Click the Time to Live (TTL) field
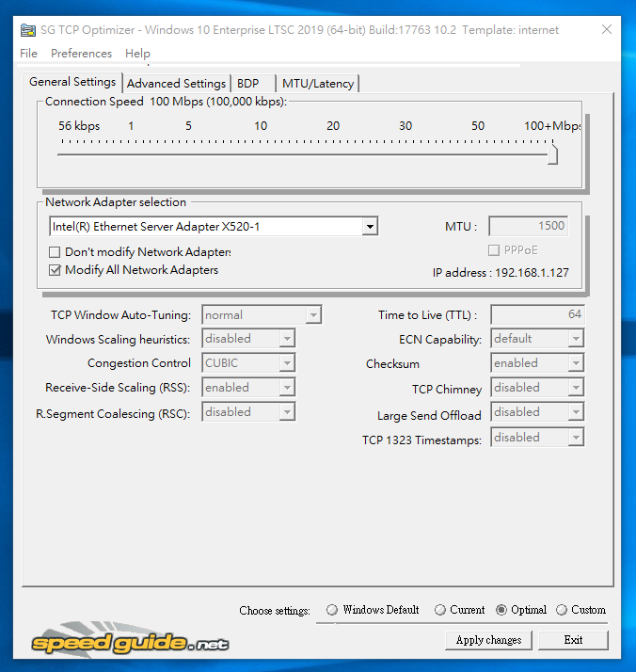Screen dimensions: 636x672 (537, 314)
